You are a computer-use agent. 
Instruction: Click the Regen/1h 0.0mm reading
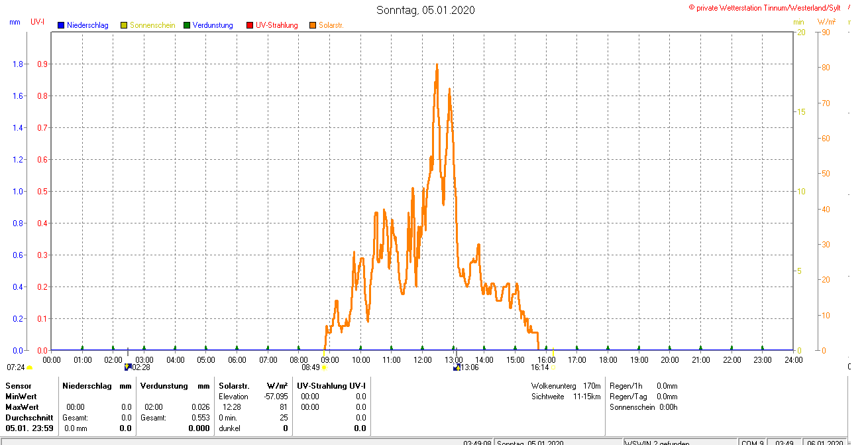pos(643,386)
